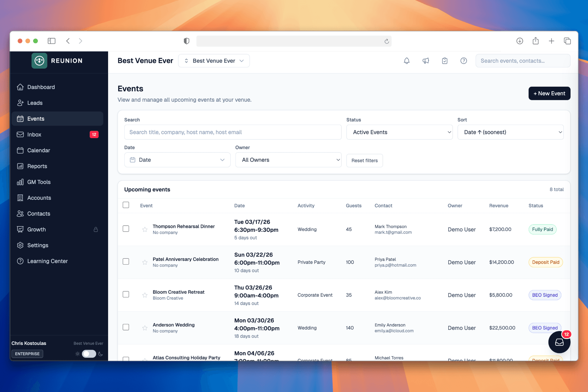Screen dimensions: 588x392
Task: Expand the All Owners dropdown
Action: point(288,160)
